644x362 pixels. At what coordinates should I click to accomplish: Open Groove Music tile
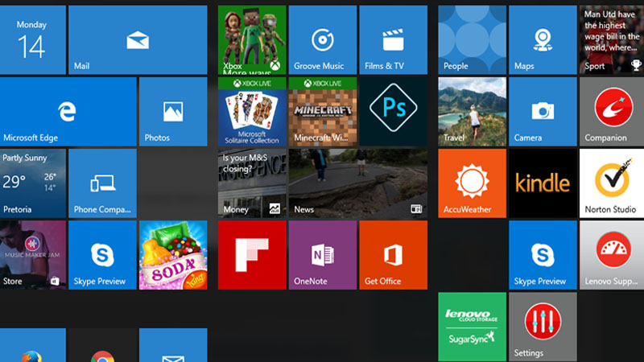(323, 39)
